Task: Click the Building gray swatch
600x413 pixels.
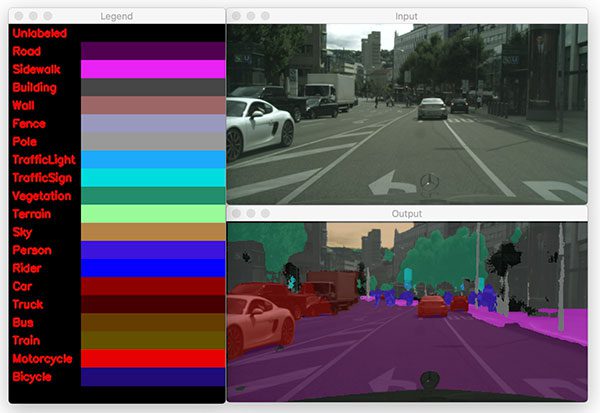Action: (153, 87)
